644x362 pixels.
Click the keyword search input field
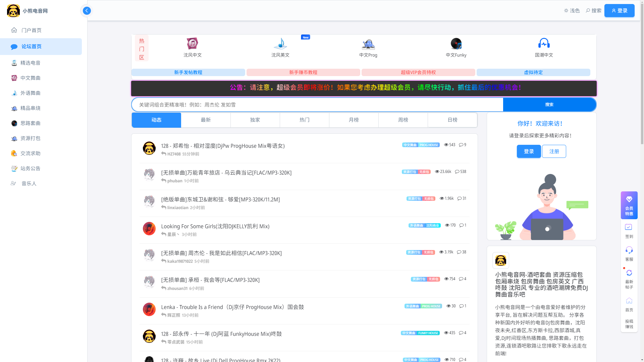[x=317, y=105]
